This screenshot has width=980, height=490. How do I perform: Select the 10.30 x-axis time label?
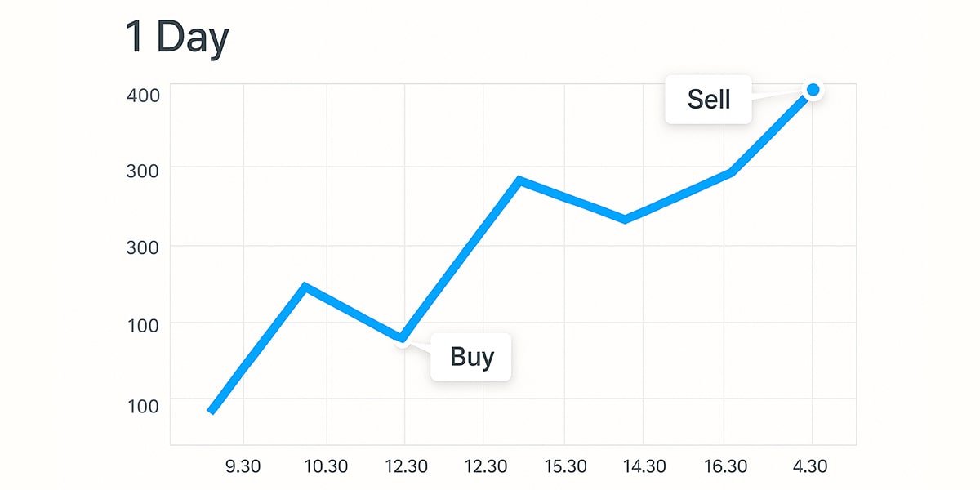tap(326, 467)
